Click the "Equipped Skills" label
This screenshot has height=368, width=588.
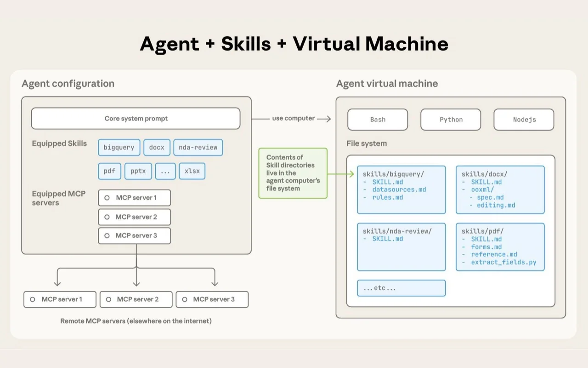coord(59,144)
